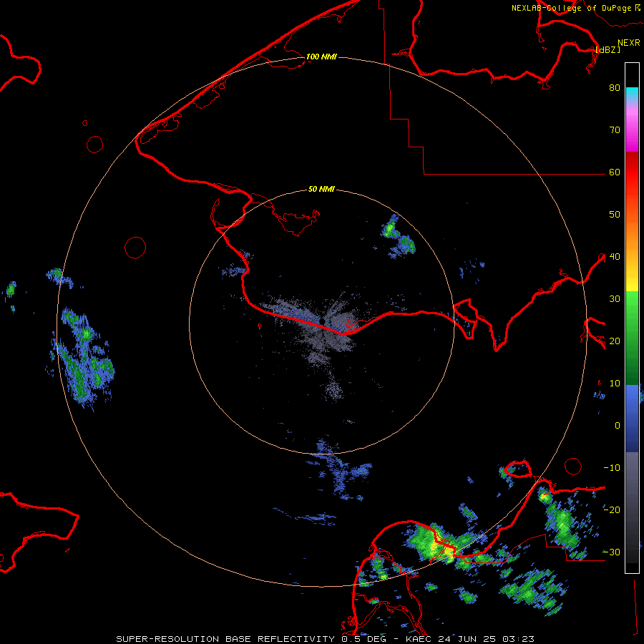Viewport: 644px width, 644px height.
Task: Click the 30 value on the dBZ scale
Action: click(x=615, y=299)
